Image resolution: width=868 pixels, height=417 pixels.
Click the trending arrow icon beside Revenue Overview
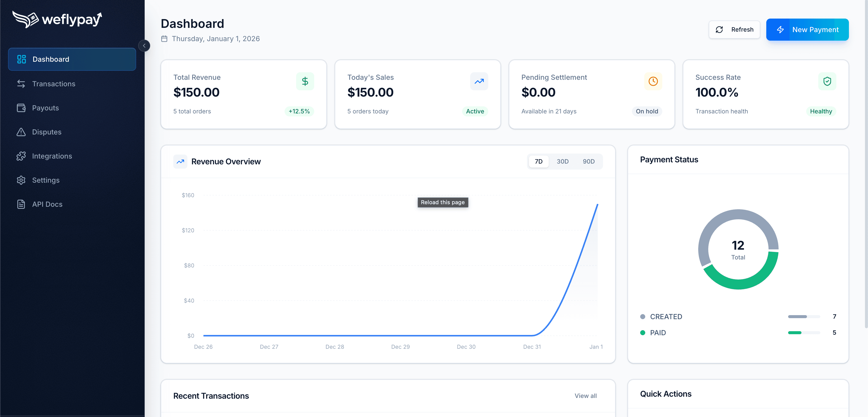pyautogui.click(x=180, y=162)
